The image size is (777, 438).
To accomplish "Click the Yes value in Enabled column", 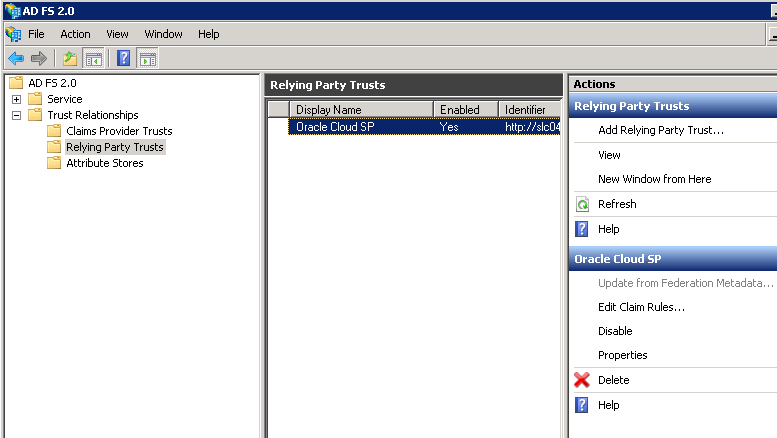I will [449, 127].
